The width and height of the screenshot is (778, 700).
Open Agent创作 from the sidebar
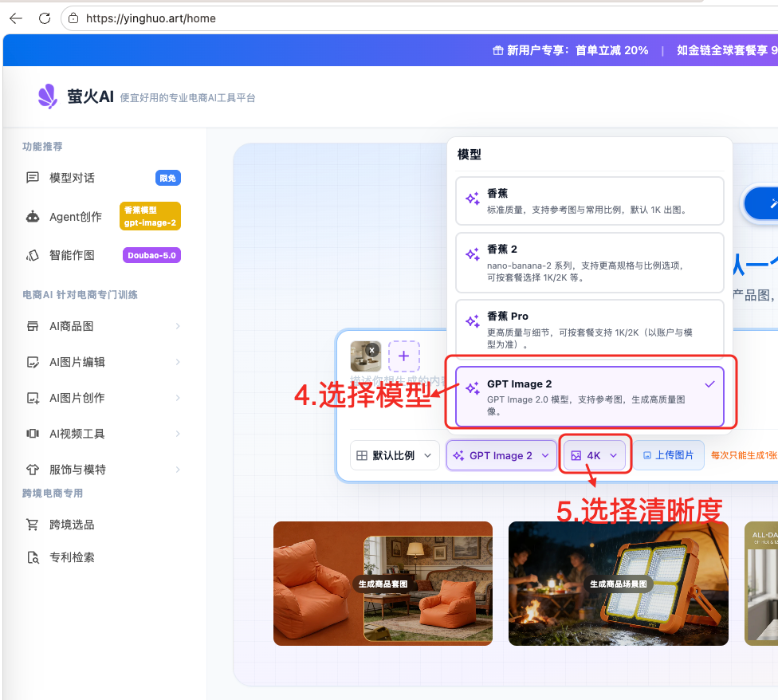click(75, 217)
